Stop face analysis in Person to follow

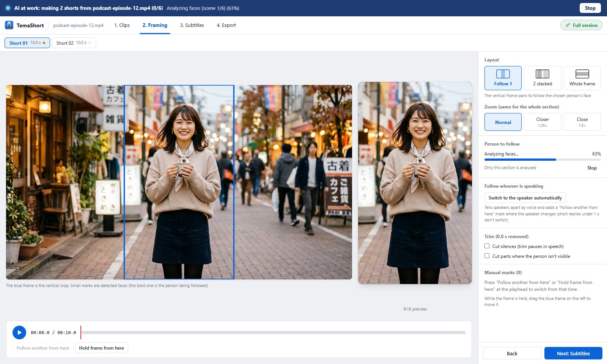(x=592, y=168)
